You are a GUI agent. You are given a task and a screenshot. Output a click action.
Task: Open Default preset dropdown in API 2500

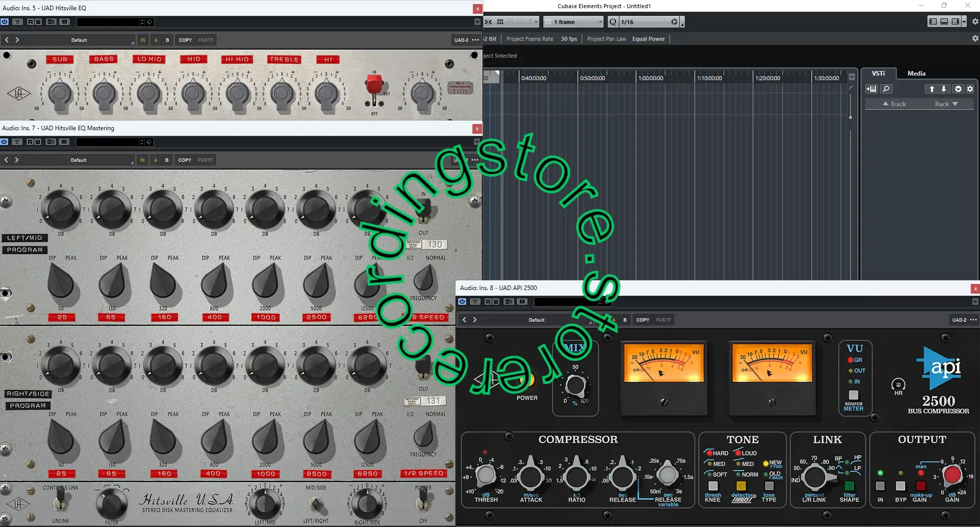[x=537, y=320]
